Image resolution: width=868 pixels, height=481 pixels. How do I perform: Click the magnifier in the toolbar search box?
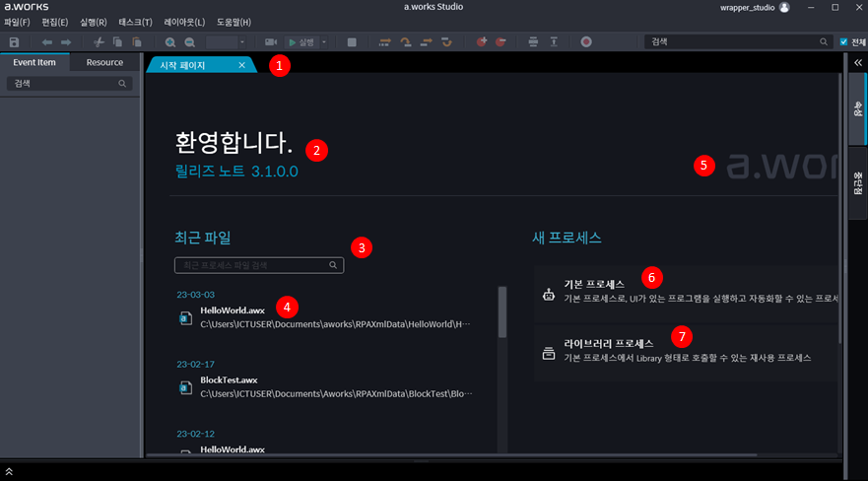[824, 42]
